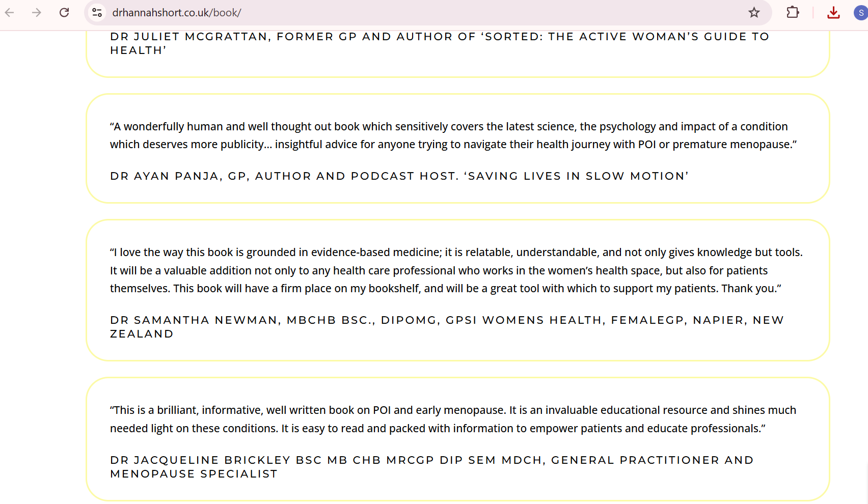Click the Dr Ayan Panja attribution line

pyautogui.click(x=283, y=176)
